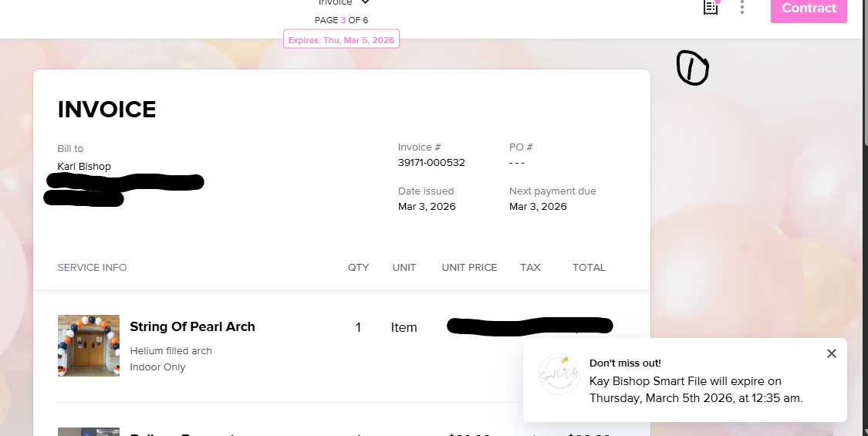This screenshot has height=436, width=868.
Task: Open the three-dot more options menu
Action: (742, 8)
